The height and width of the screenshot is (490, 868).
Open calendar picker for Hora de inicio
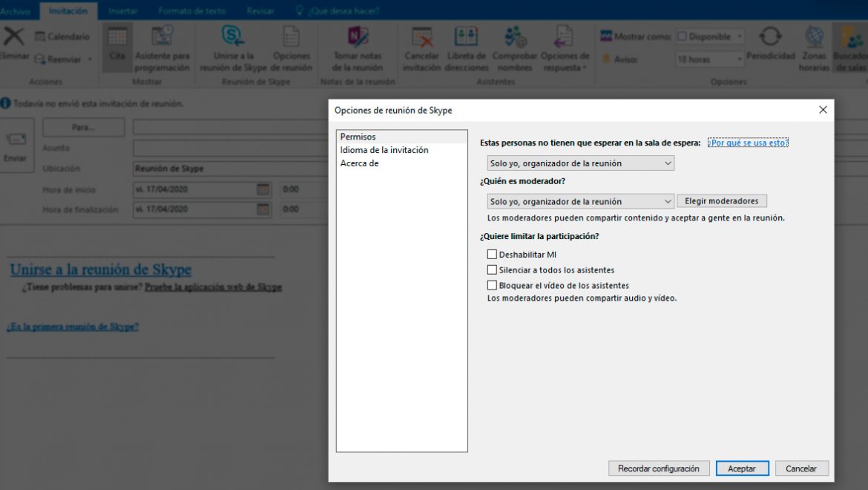(263, 190)
